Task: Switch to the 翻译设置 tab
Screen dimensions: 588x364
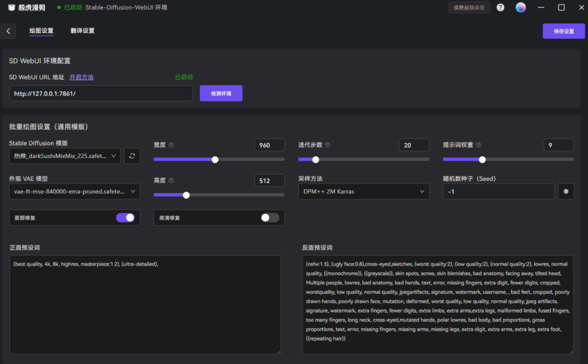Action: (82, 31)
